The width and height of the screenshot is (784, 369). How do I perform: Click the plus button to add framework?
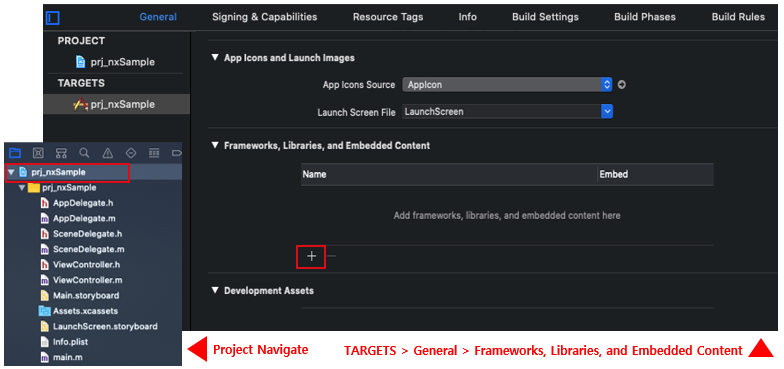[312, 256]
